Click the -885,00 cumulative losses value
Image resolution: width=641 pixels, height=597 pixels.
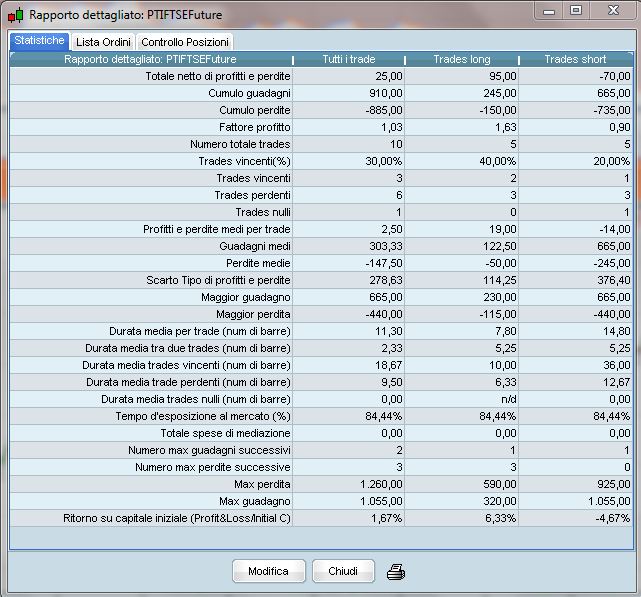(x=384, y=110)
